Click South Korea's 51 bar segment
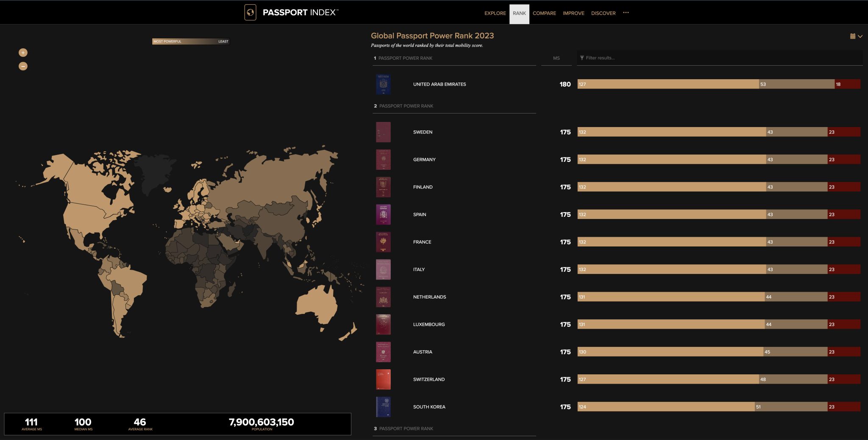The image size is (868, 440). coord(791,407)
